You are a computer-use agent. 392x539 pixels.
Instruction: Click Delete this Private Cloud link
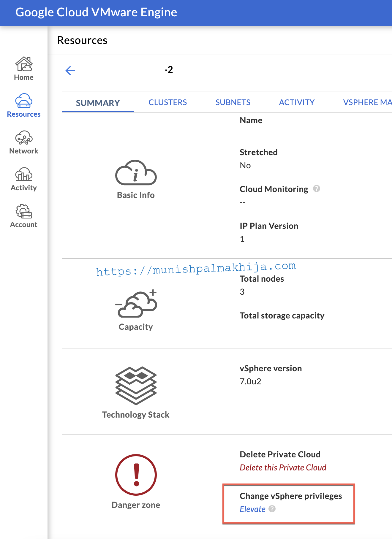tap(283, 467)
